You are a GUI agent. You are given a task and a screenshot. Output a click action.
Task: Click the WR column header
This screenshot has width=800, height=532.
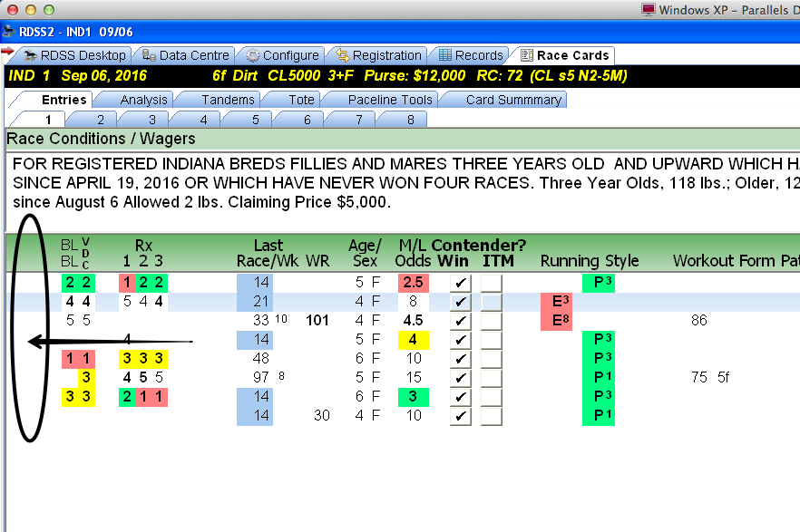pos(317,261)
